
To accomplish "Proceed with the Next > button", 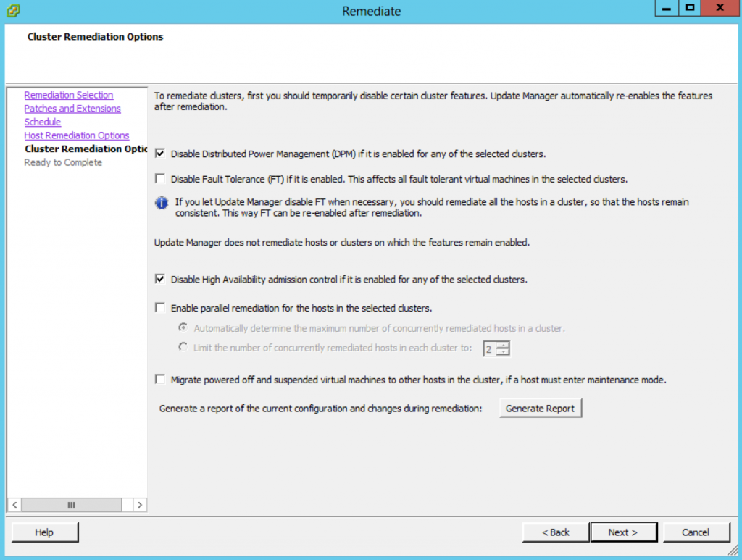I will (623, 532).
